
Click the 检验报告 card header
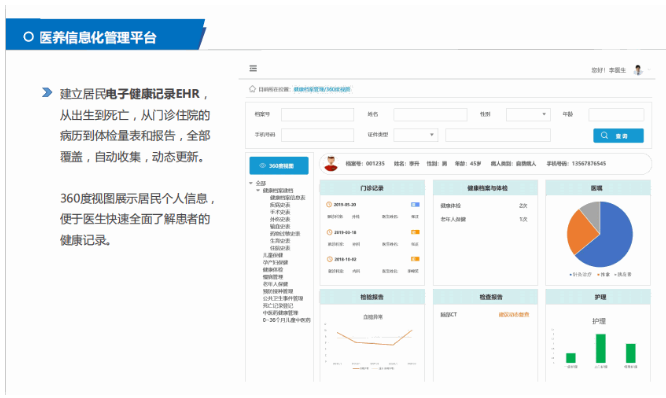pos(372,297)
